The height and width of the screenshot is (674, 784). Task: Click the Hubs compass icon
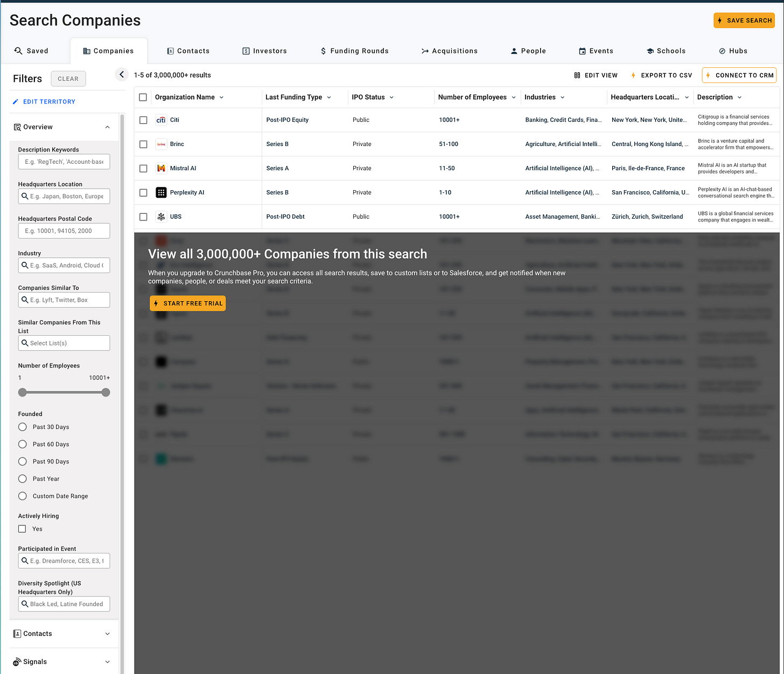(722, 51)
